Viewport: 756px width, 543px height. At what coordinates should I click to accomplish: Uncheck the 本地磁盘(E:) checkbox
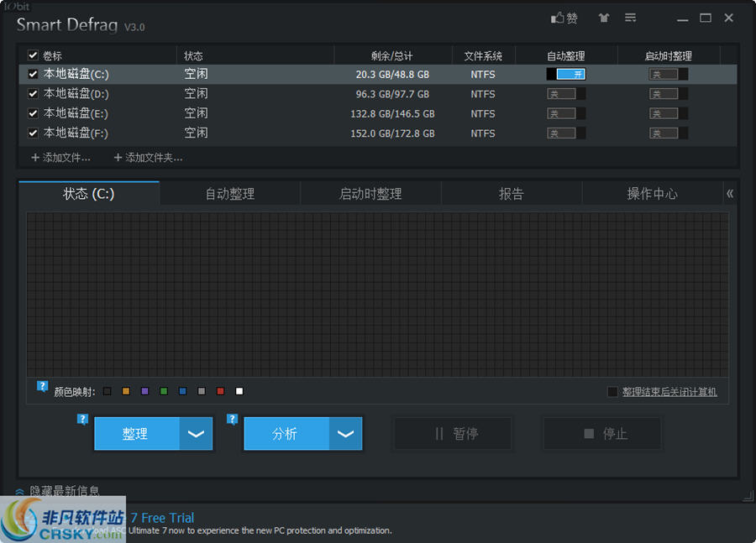31,113
